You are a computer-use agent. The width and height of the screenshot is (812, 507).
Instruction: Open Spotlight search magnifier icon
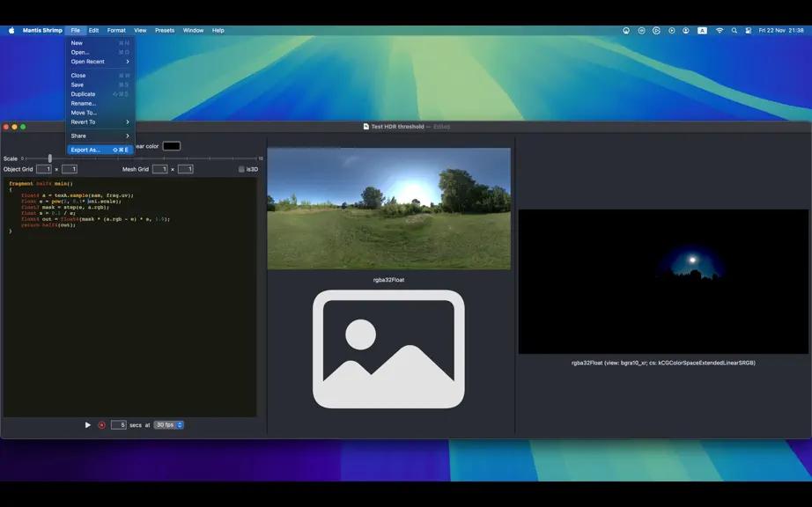734,31
